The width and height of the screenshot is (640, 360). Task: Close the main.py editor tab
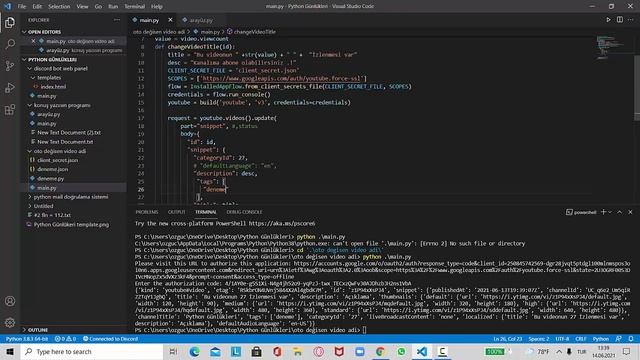(170, 20)
